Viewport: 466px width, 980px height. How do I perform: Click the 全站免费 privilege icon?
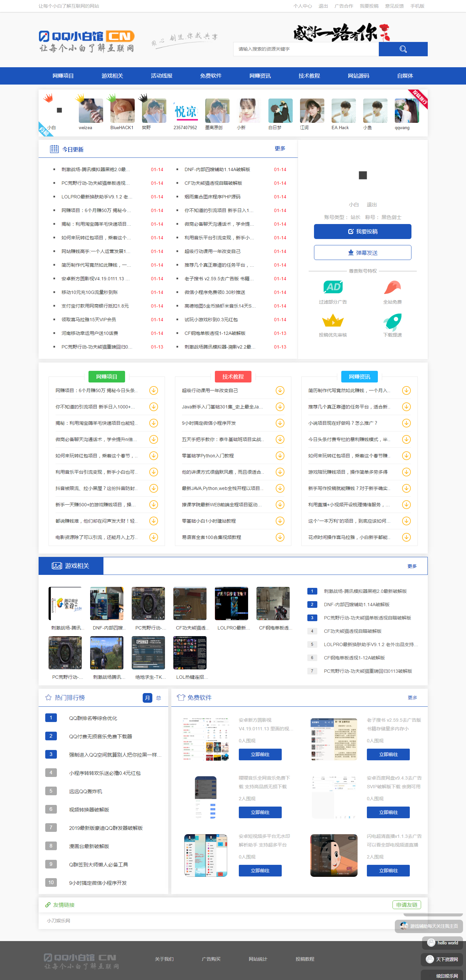[x=392, y=287]
